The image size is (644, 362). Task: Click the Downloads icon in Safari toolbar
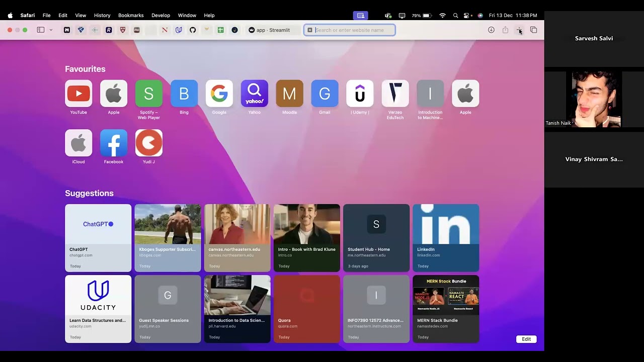(491, 30)
